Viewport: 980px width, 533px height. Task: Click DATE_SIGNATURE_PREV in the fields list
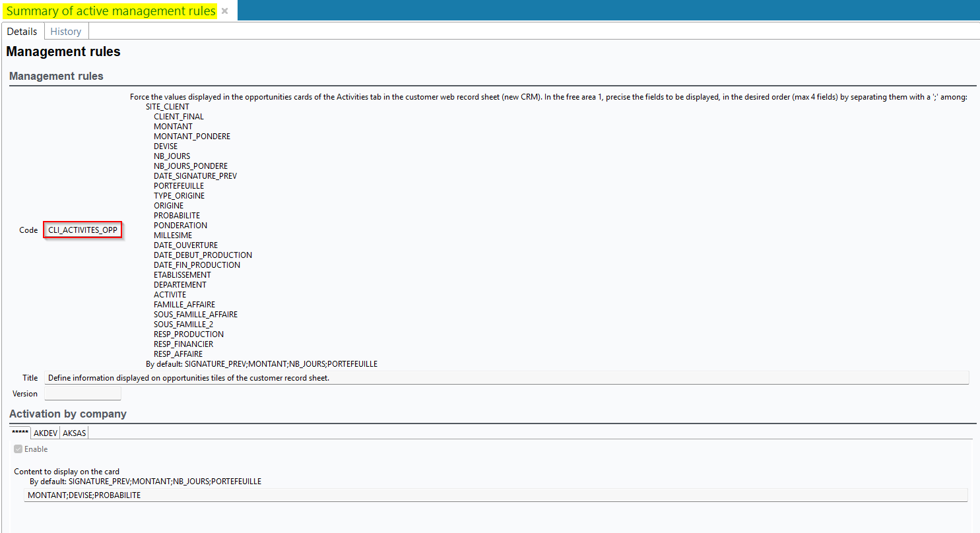[x=195, y=176]
